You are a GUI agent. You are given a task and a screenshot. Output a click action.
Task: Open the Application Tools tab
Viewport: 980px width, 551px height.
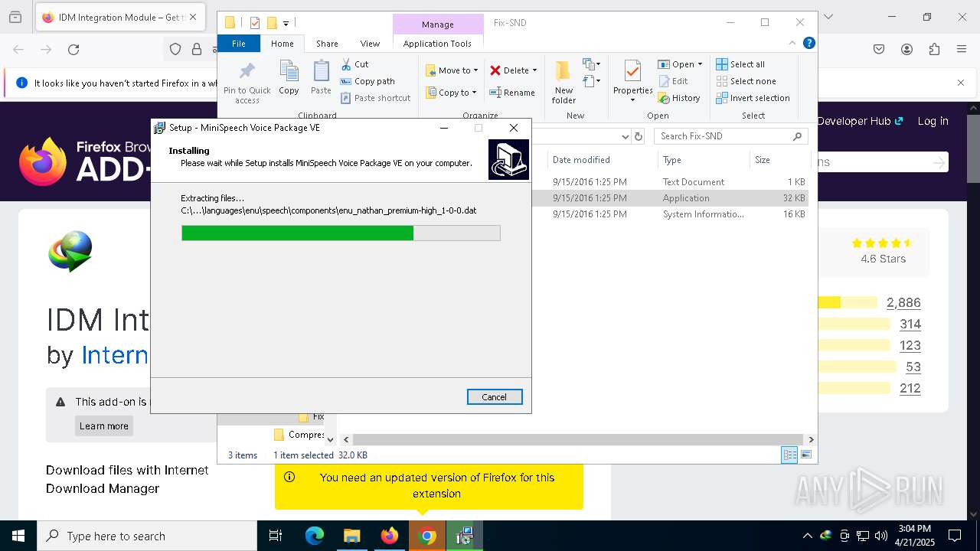[x=437, y=44]
